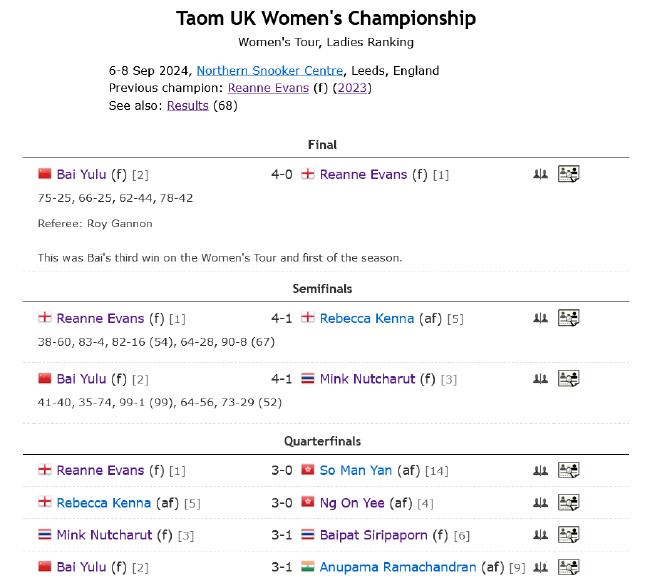This screenshot has width=650, height=583.
Task: Open match details icon for Evans vs Kenna semifinal
Action: pos(568,318)
